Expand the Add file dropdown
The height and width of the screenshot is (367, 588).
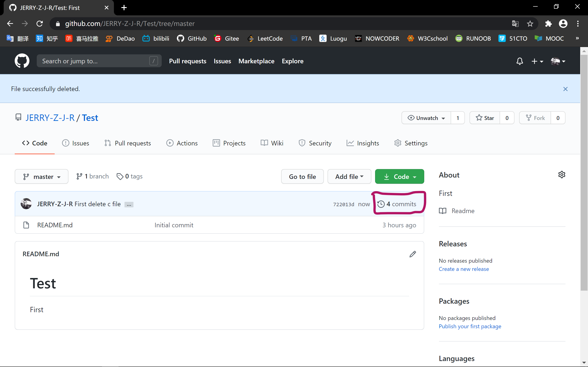click(349, 177)
